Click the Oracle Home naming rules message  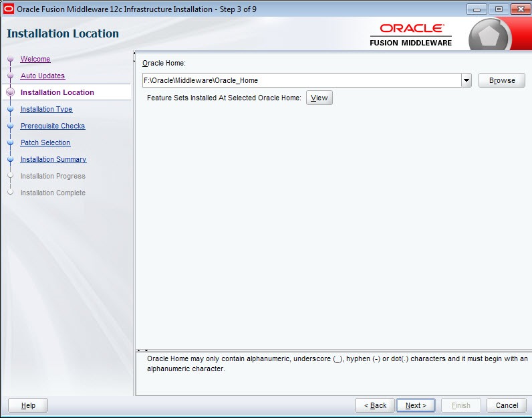pyautogui.click(x=337, y=364)
